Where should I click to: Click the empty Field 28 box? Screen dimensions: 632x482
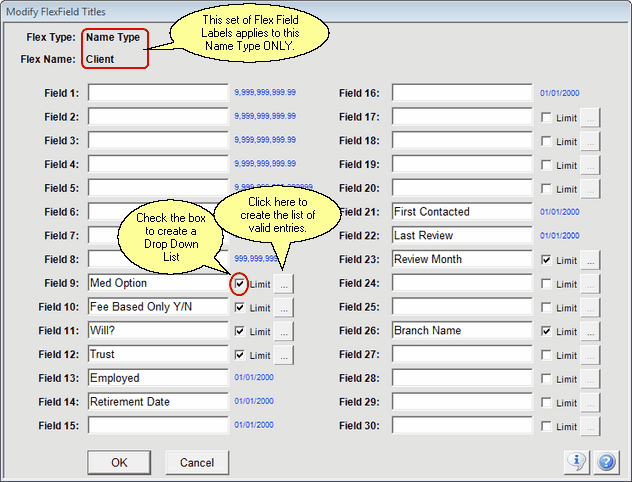coord(462,378)
